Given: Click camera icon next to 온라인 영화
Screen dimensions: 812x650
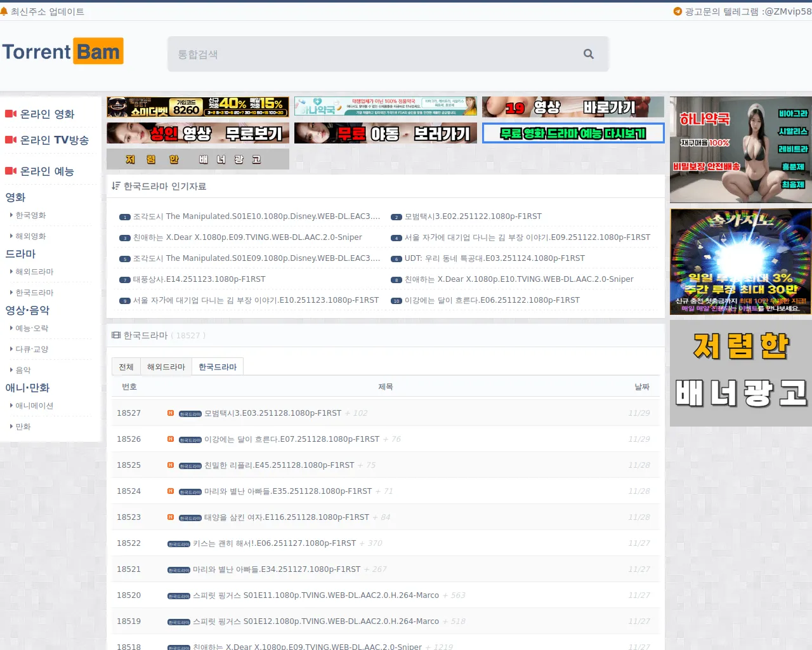Looking at the screenshot, I should (11, 114).
